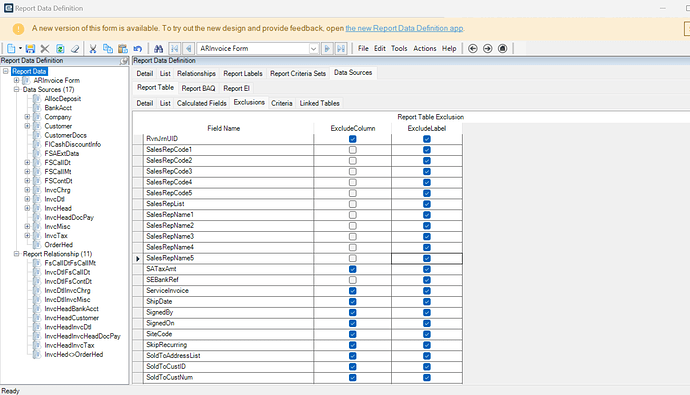Open the Tools menu
Viewport: 690px width, 395px height.
click(x=399, y=48)
